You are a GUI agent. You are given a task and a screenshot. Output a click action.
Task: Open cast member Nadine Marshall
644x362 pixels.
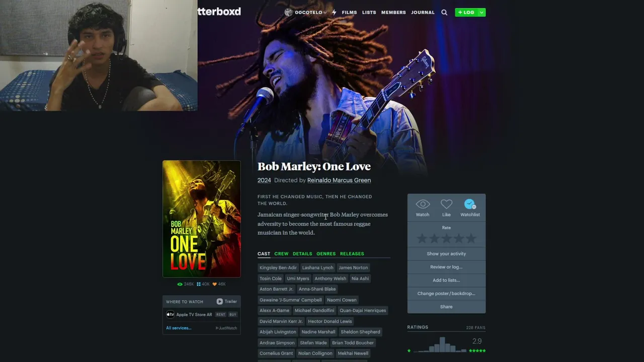318,332
